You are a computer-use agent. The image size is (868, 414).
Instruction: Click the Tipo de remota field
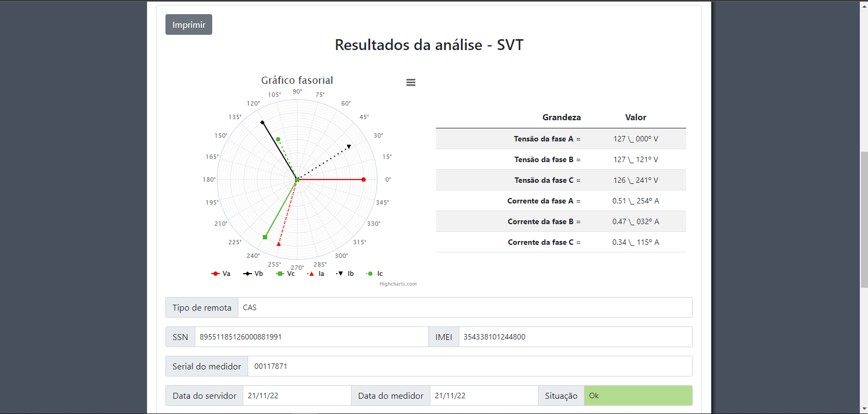pyautogui.click(x=465, y=307)
